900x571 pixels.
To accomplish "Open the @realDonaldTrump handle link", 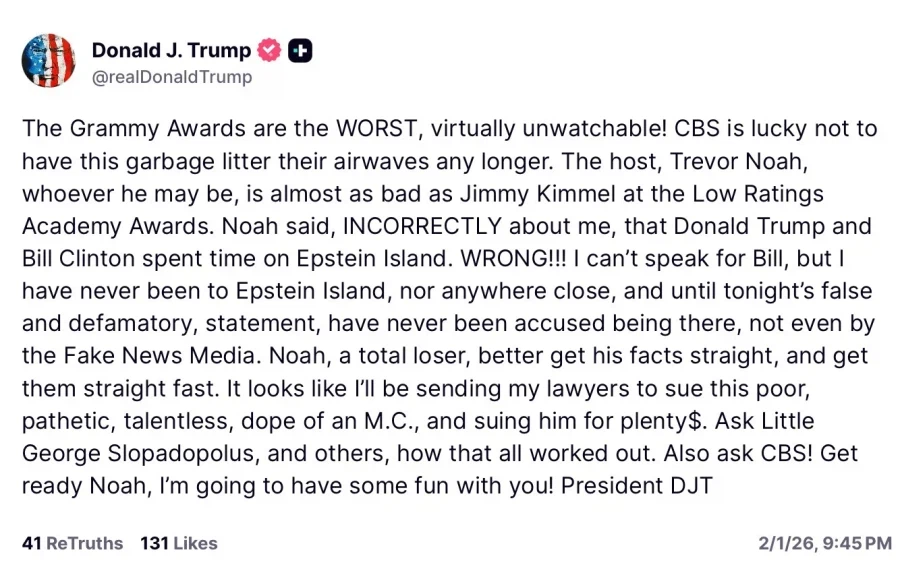I will 172,77.
